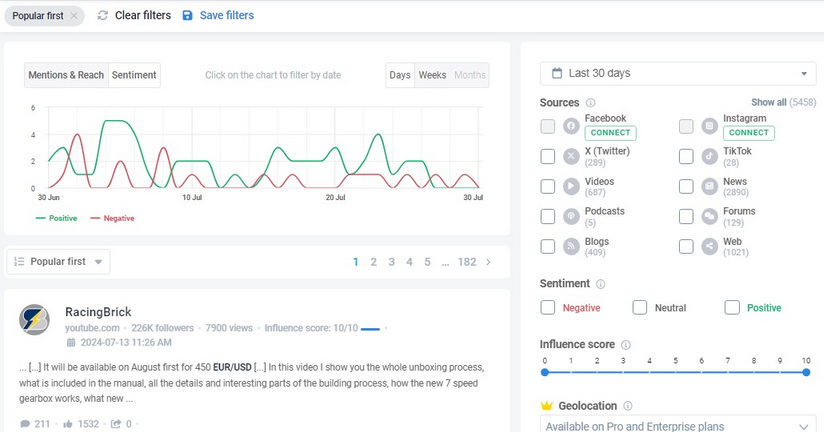Click the Geolocation crown icon
Viewport: 824px width, 432px height.
tap(546, 406)
